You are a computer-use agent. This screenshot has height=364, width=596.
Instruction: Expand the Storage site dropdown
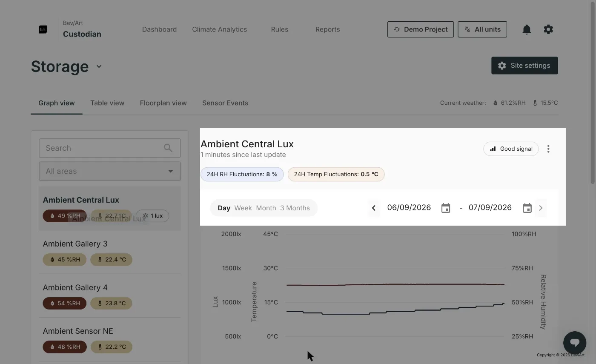pos(99,66)
